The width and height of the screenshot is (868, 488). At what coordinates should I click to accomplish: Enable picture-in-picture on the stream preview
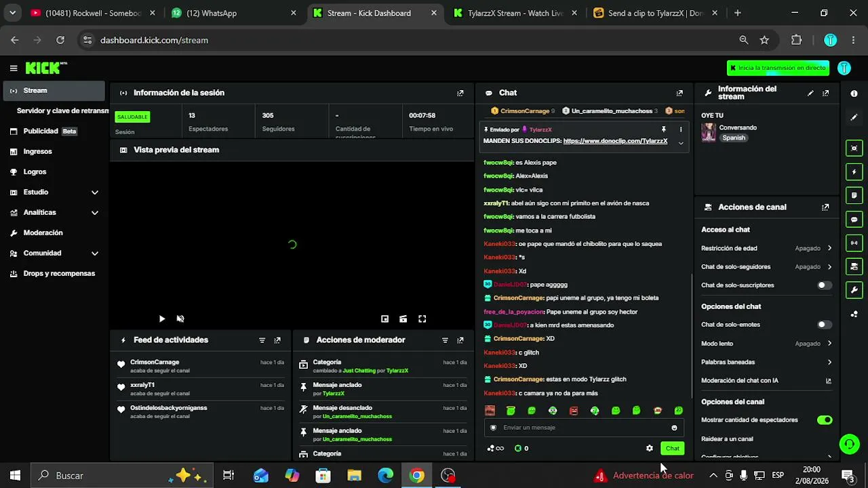pos(384,319)
